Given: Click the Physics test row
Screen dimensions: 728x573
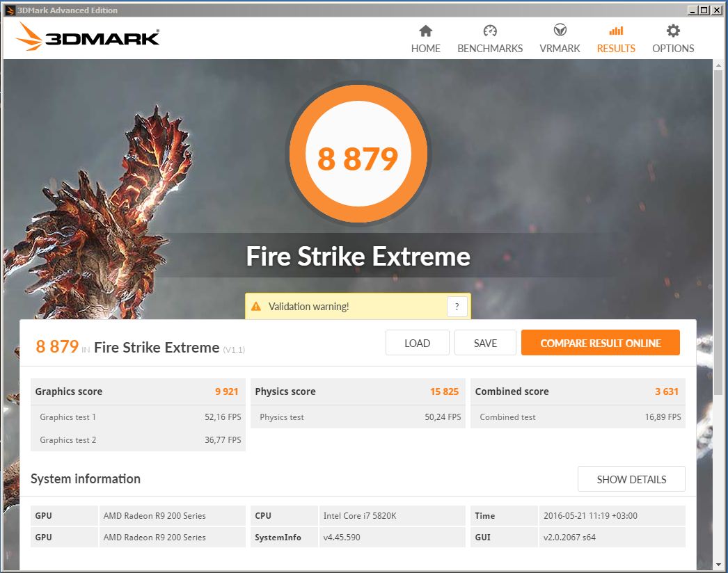Looking at the screenshot, I should pos(358,417).
